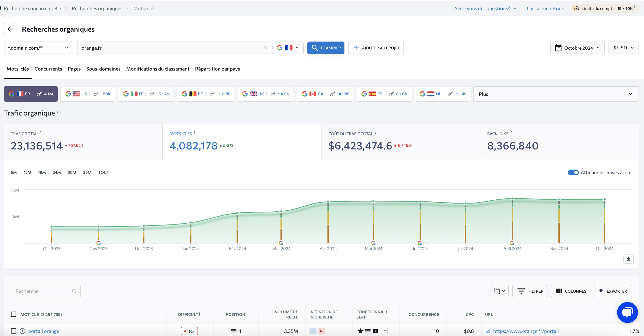Expand Avez-vous des questions? menu
644x336 pixels.
point(485,8)
